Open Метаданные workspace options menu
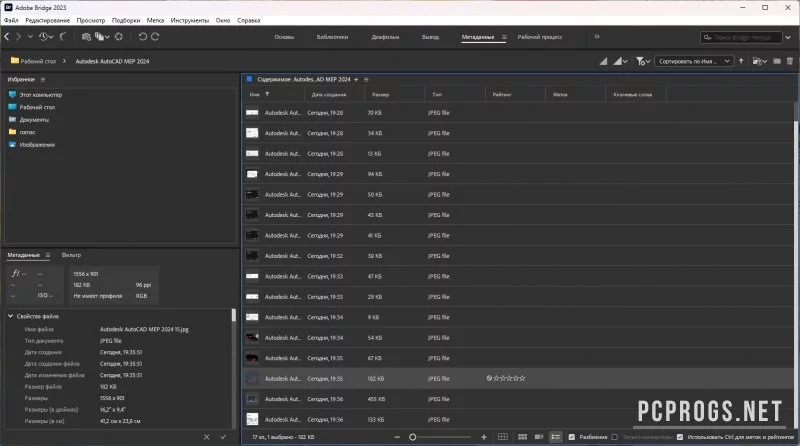This screenshot has height=446, width=800. tap(504, 37)
